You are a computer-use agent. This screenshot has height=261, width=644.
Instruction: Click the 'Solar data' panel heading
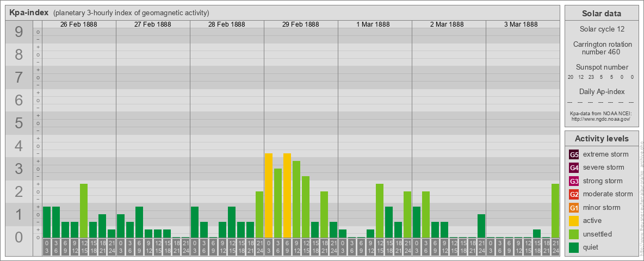601,13
